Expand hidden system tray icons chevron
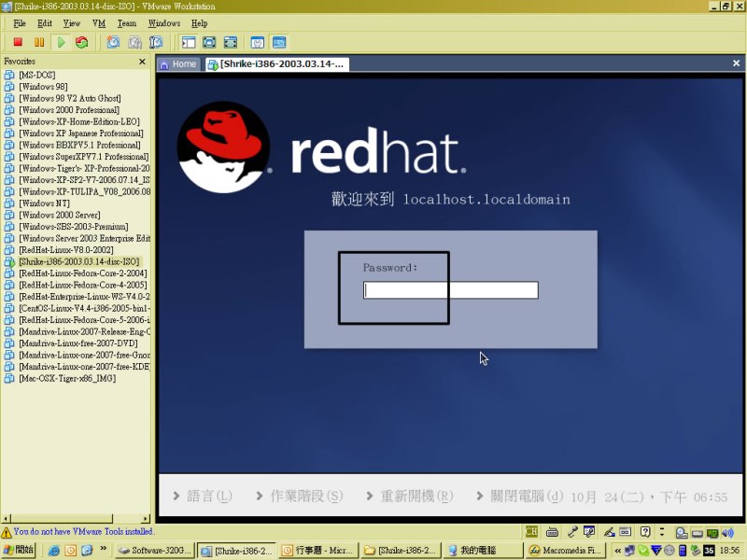 pos(617,551)
